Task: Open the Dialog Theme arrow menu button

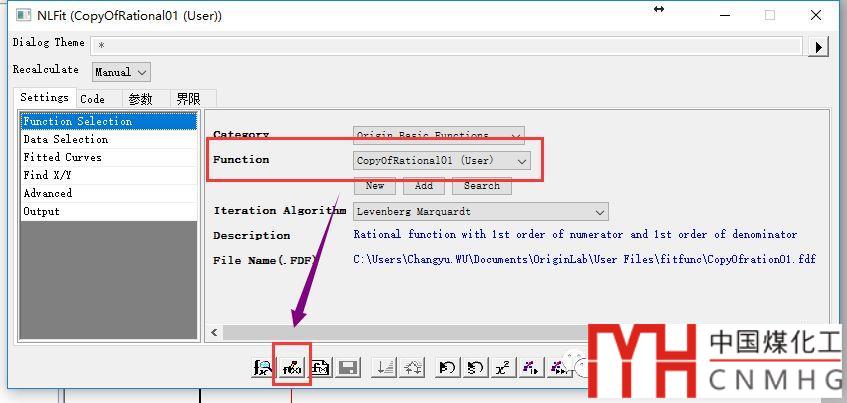Action: tap(818, 47)
